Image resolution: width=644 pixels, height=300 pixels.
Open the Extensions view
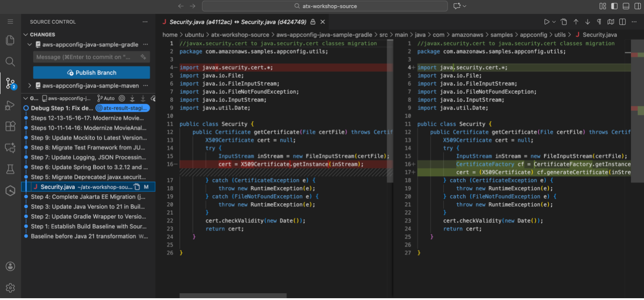point(10,126)
